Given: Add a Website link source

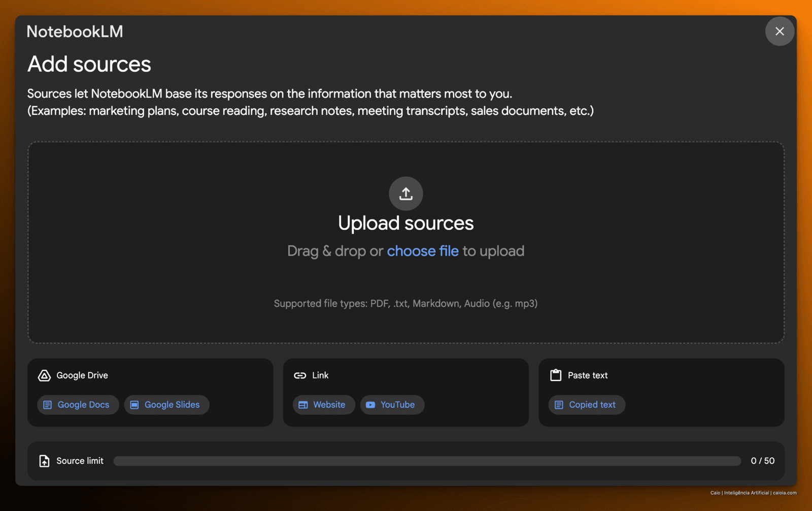Looking at the screenshot, I should coord(324,405).
